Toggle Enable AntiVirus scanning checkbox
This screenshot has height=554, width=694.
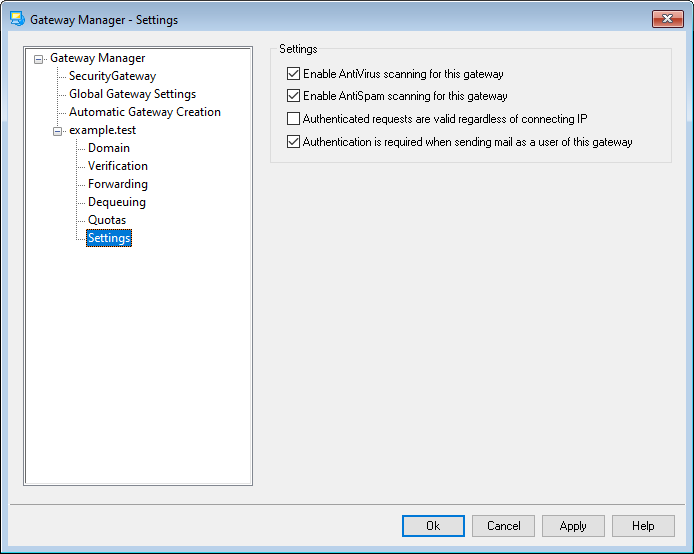pos(293,74)
